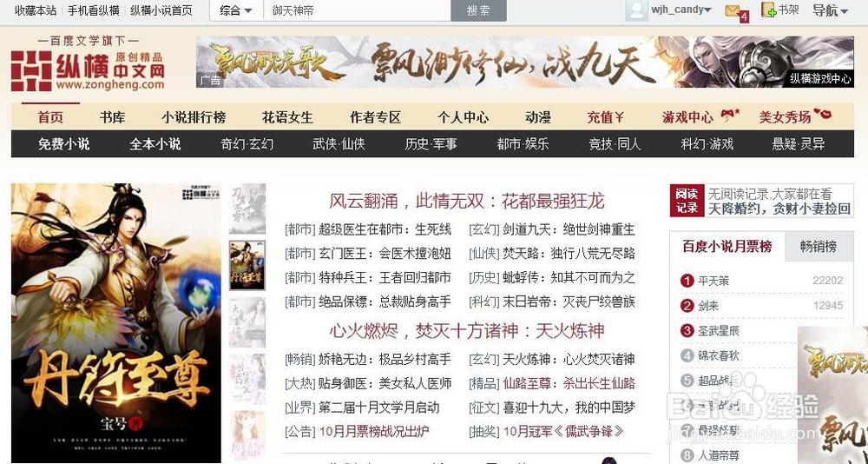
Task: Select the third faded cover thumbnail
Action: (247, 322)
